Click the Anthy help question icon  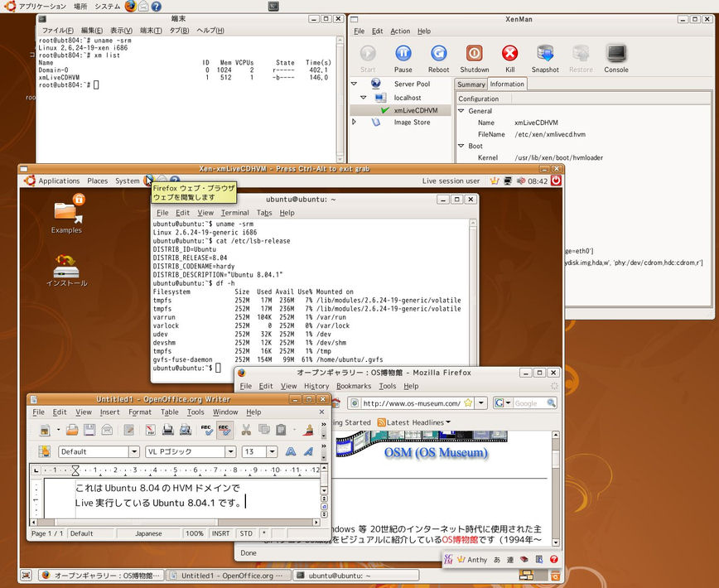coord(553,559)
